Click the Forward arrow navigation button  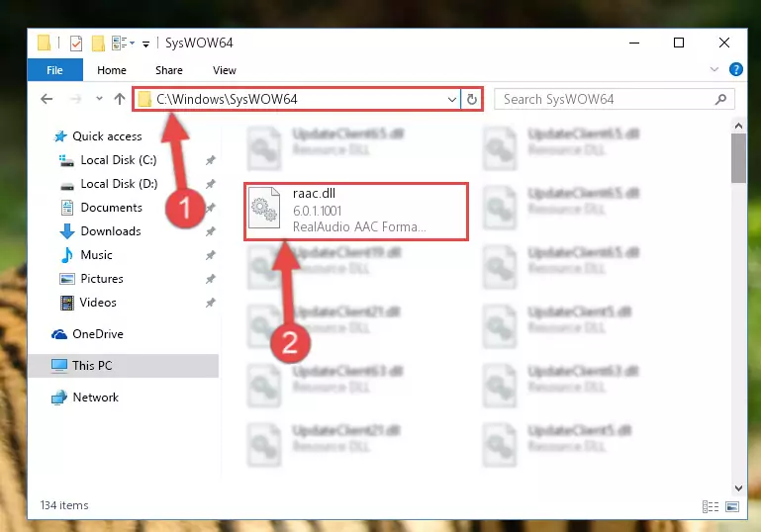(76, 99)
